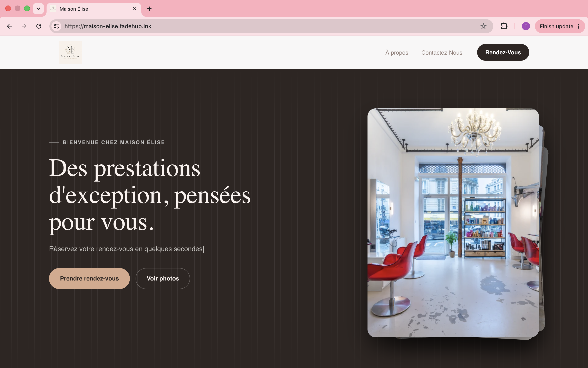
Task: Reload the Maison Élise page
Action: click(39, 26)
